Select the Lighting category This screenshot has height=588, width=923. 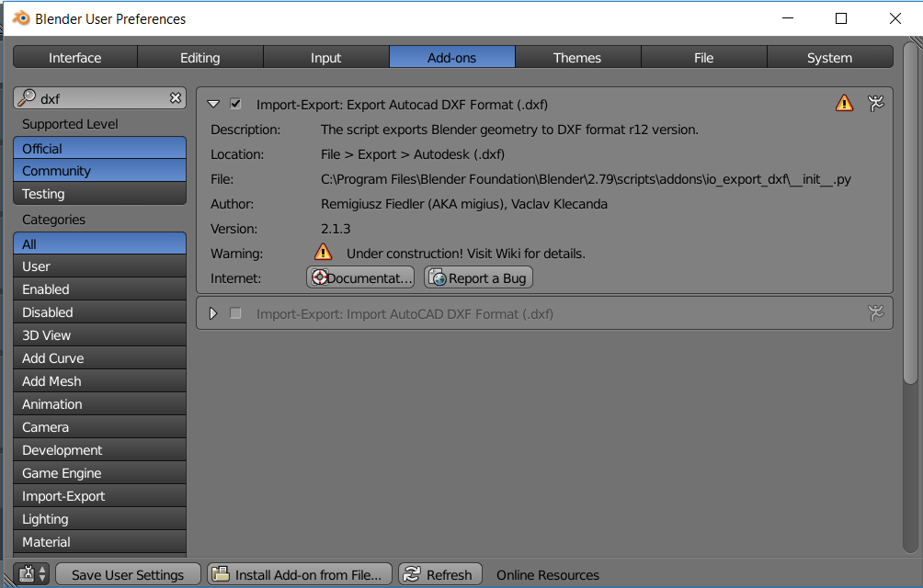click(99, 518)
